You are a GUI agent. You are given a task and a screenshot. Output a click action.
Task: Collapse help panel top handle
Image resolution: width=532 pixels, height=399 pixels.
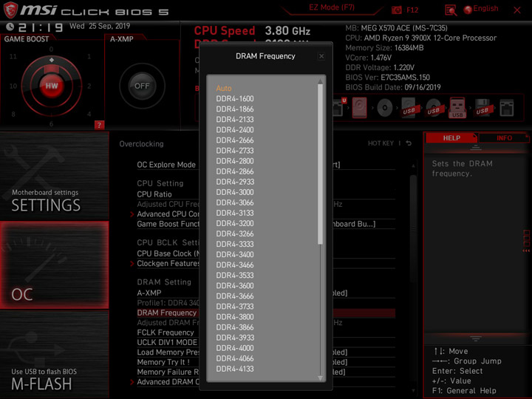click(475, 148)
